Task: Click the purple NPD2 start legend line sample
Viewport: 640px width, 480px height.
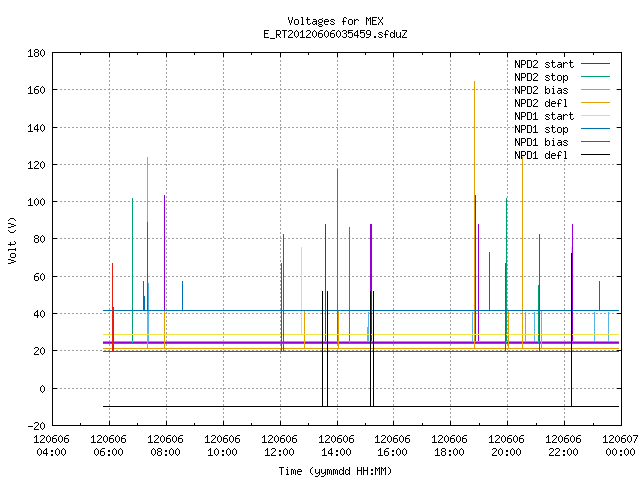Action: tap(595, 64)
